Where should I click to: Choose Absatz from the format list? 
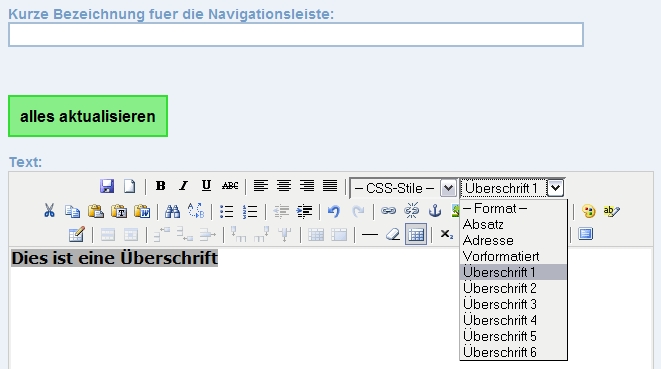click(x=513, y=224)
